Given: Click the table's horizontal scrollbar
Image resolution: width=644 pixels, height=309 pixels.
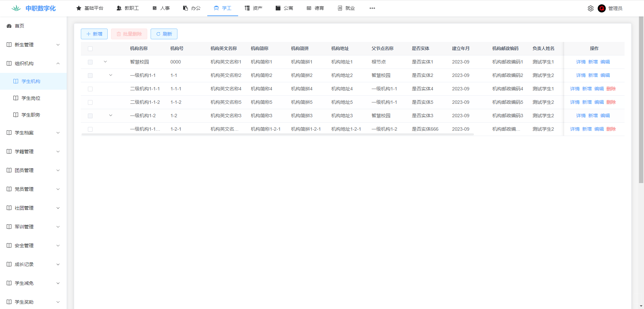Looking at the screenshot, I should pyautogui.click(x=277, y=134).
